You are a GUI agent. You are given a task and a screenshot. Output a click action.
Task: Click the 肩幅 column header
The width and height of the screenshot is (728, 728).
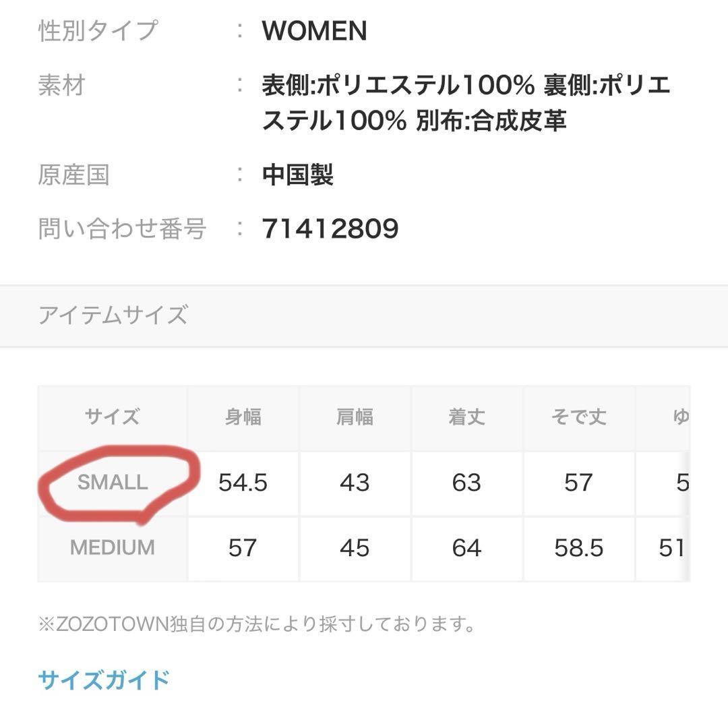click(355, 417)
